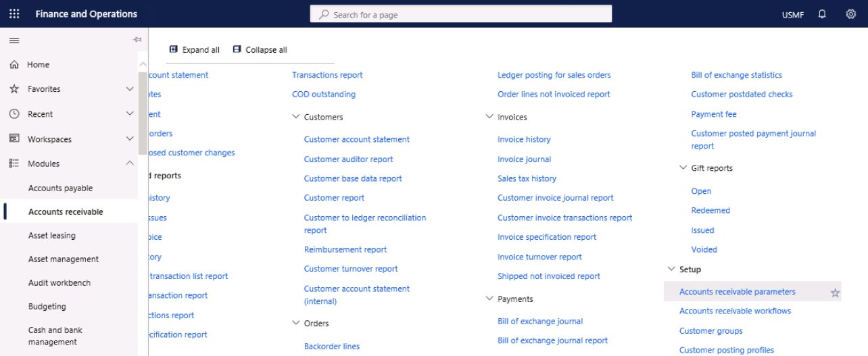868x356 pixels.
Task: Open Customer groups link
Action: coord(711,331)
